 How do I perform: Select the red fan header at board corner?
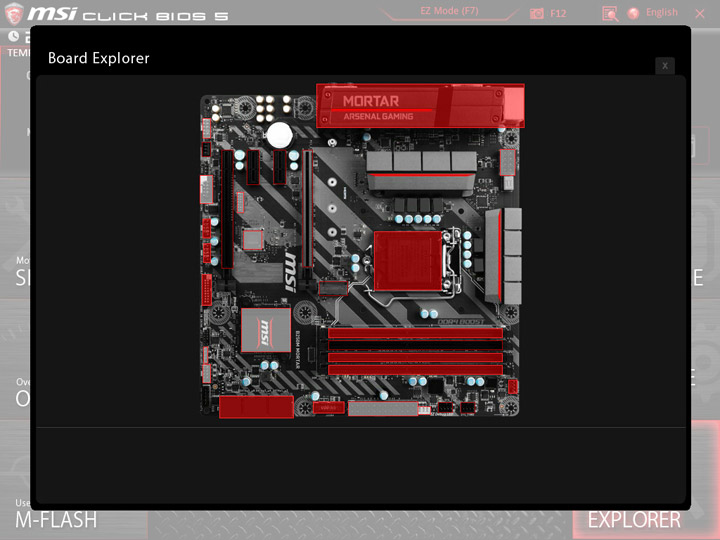tap(513, 387)
